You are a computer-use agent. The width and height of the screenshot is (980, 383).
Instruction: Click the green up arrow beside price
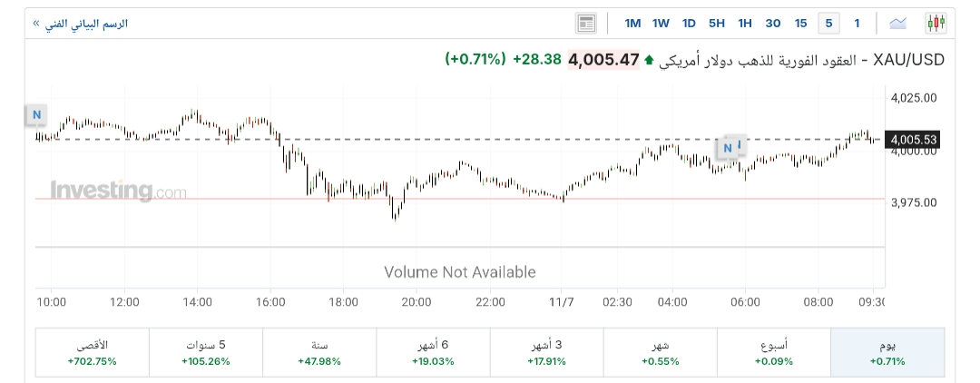point(649,60)
